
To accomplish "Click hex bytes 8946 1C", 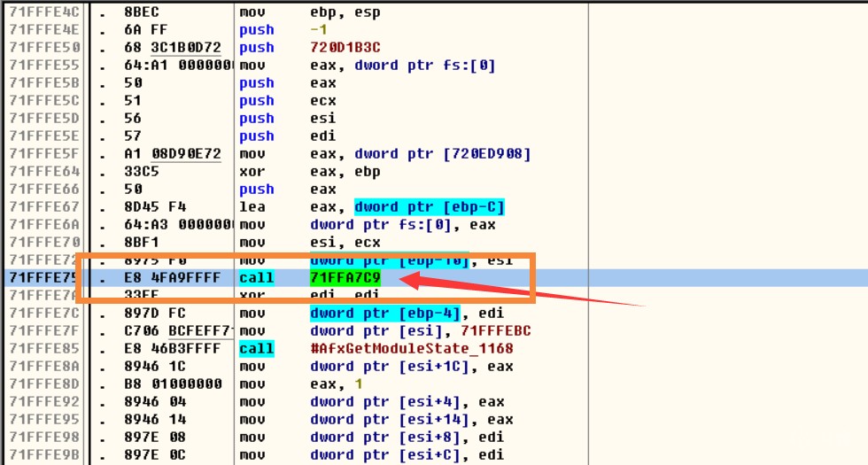I will [155, 366].
